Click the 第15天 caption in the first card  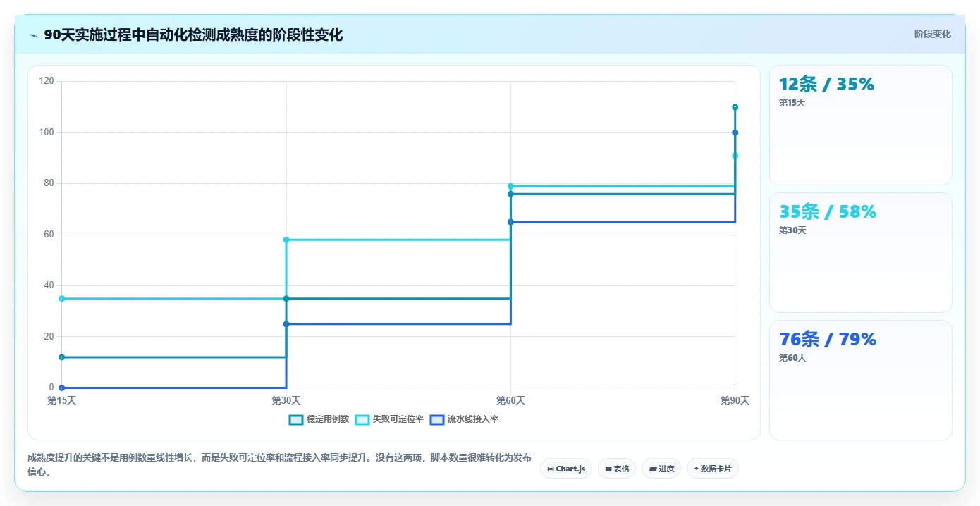pyautogui.click(x=792, y=103)
